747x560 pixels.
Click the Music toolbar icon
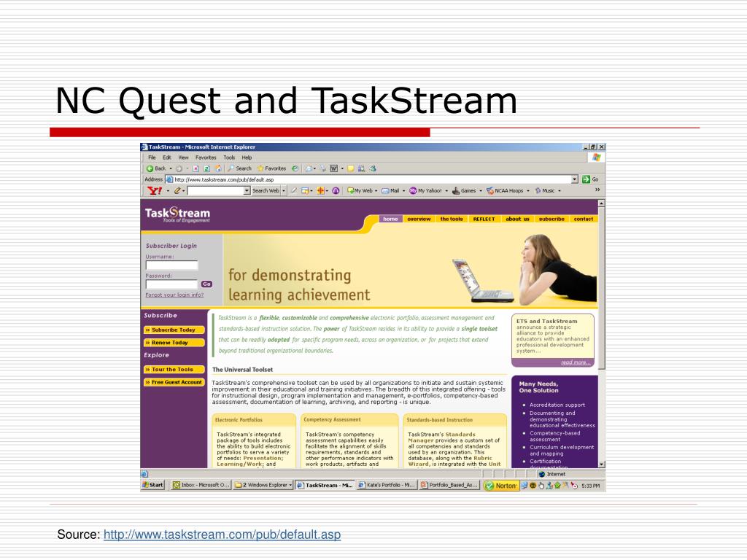pyautogui.click(x=538, y=190)
